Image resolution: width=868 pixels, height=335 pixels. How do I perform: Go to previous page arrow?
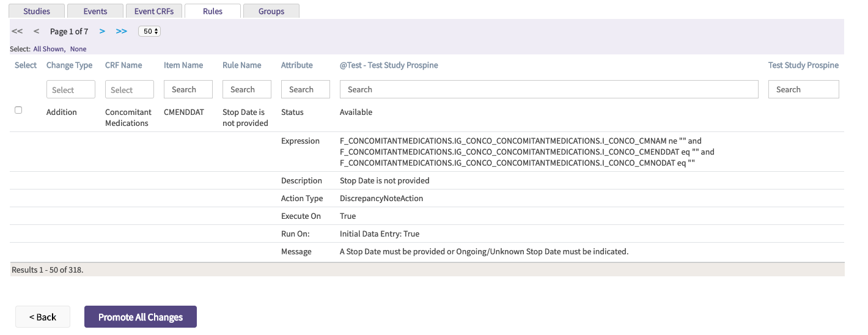pos(36,31)
